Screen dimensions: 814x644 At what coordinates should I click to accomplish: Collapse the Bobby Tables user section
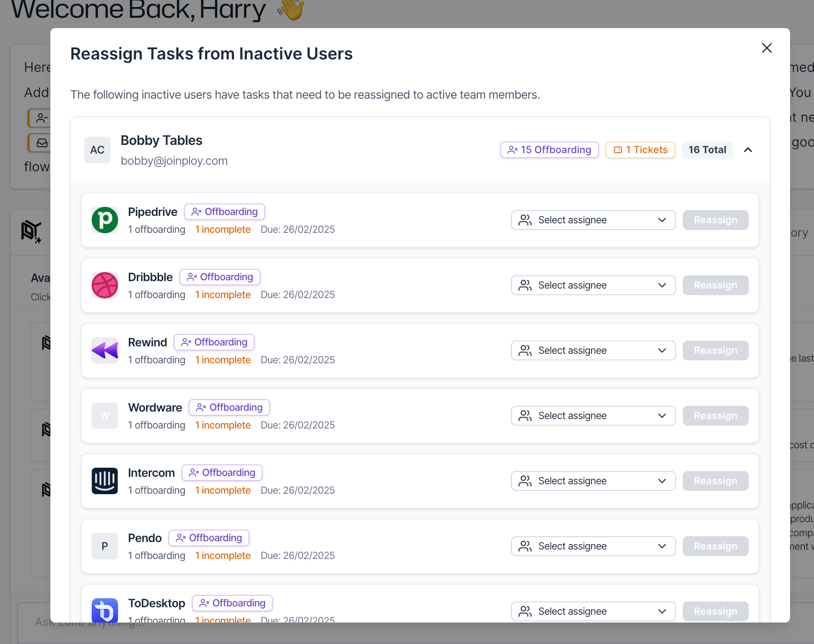[x=748, y=150]
